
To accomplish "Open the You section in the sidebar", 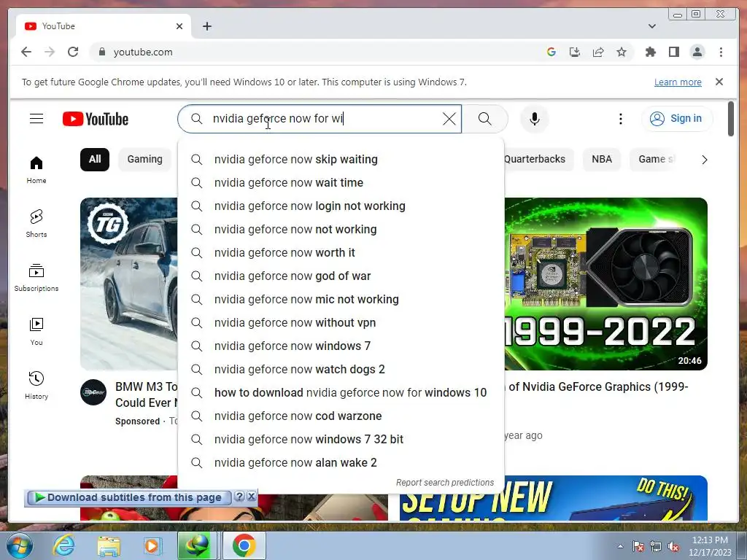I will point(36,332).
